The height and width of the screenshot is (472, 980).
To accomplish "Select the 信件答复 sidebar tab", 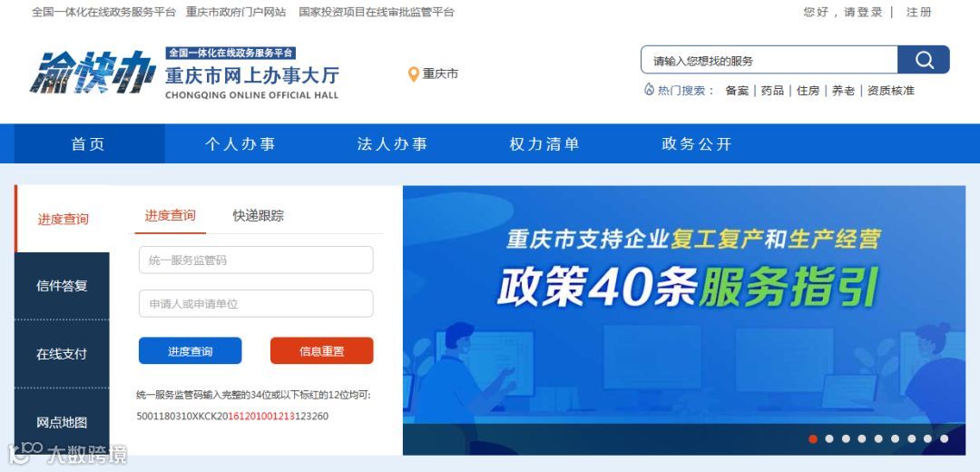I will 62,286.
